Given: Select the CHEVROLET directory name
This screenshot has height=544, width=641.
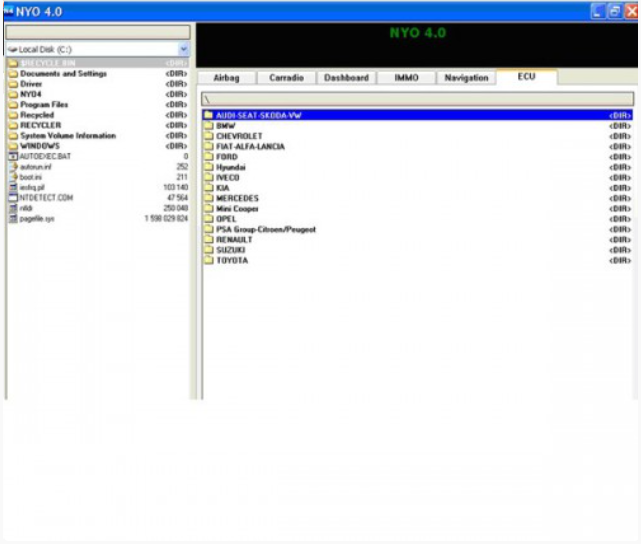Looking at the screenshot, I should pos(239,136).
